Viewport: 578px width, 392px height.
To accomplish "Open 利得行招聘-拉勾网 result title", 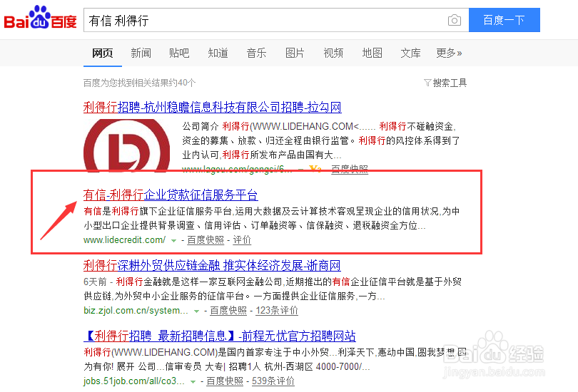I will click(213, 107).
